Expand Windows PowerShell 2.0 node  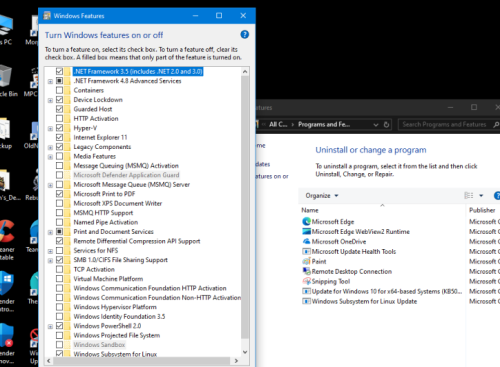pos(50,326)
